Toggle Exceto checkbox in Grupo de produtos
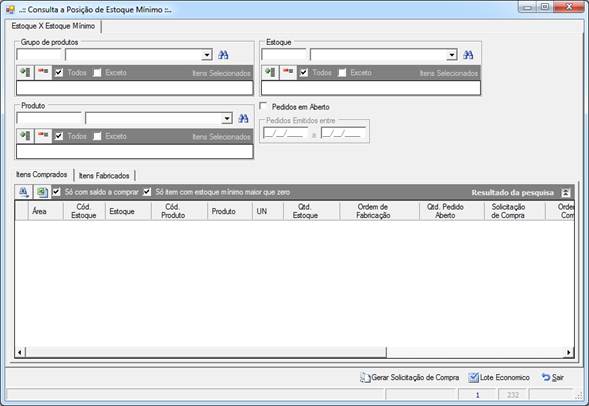This screenshot has width=589, height=406. 97,72
